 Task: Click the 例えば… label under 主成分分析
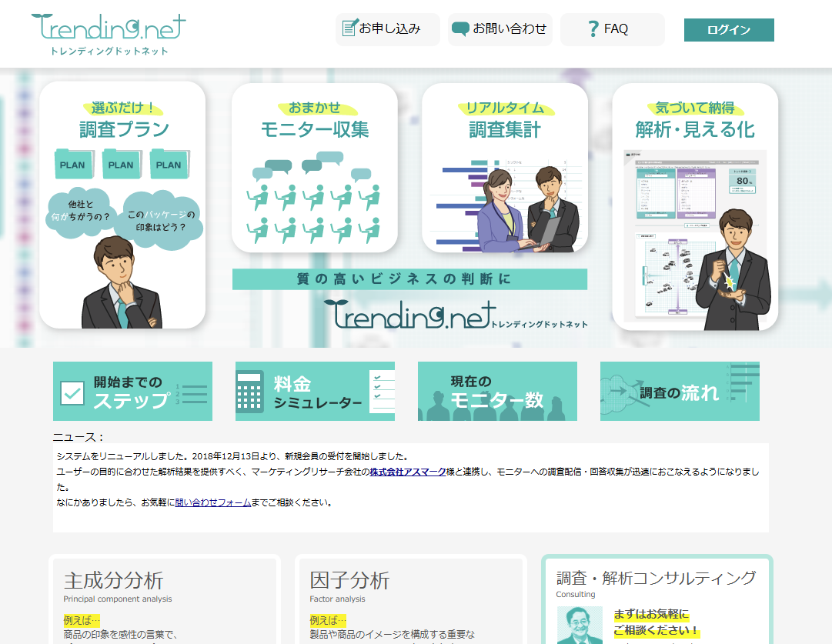[x=82, y=620]
